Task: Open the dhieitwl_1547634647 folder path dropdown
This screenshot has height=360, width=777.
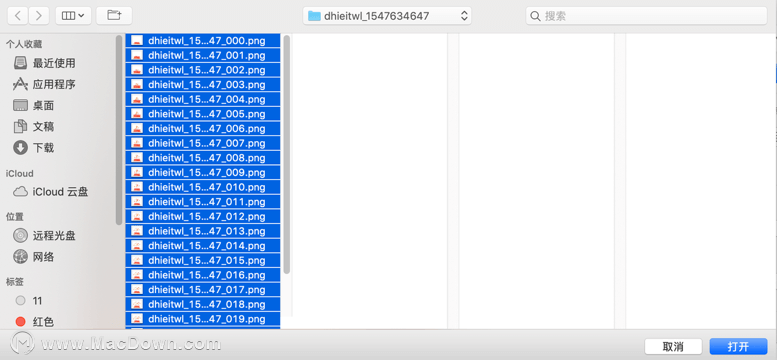Action: [x=388, y=16]
